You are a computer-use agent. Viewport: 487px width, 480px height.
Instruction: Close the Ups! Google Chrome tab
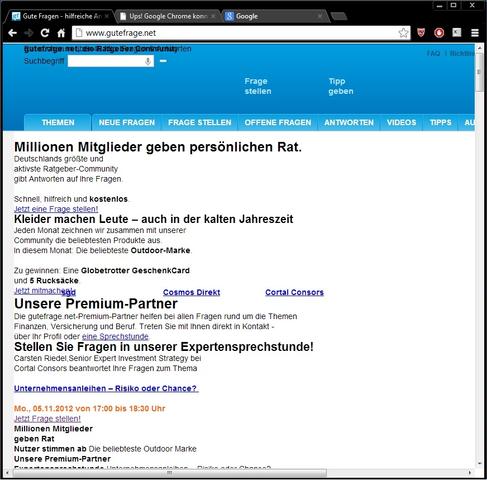213,16
